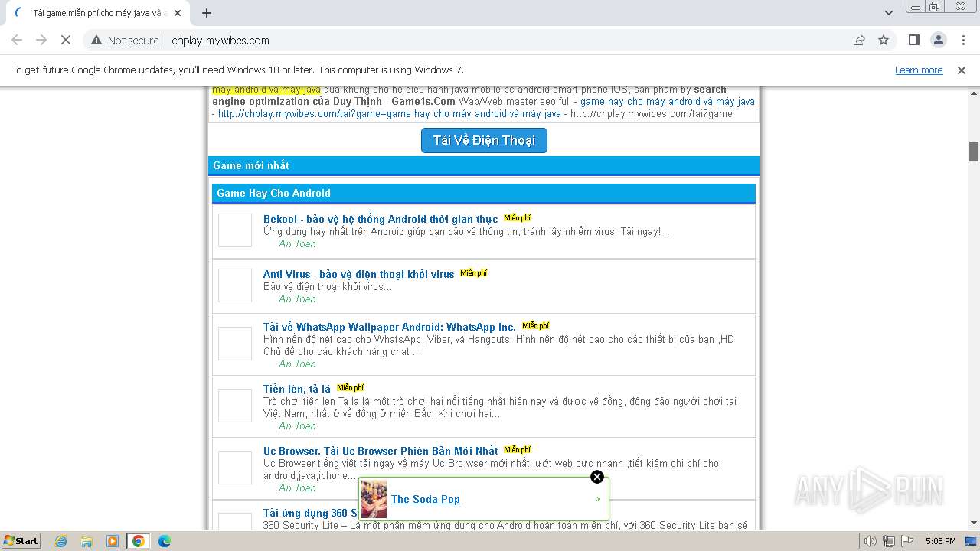This screenshot has height=551, width=980.
Task: Open the Bekool Android protection link
Action: click(381, 219)
